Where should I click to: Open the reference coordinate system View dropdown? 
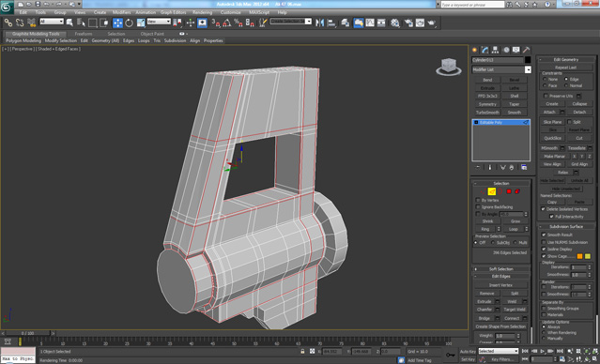159,22
